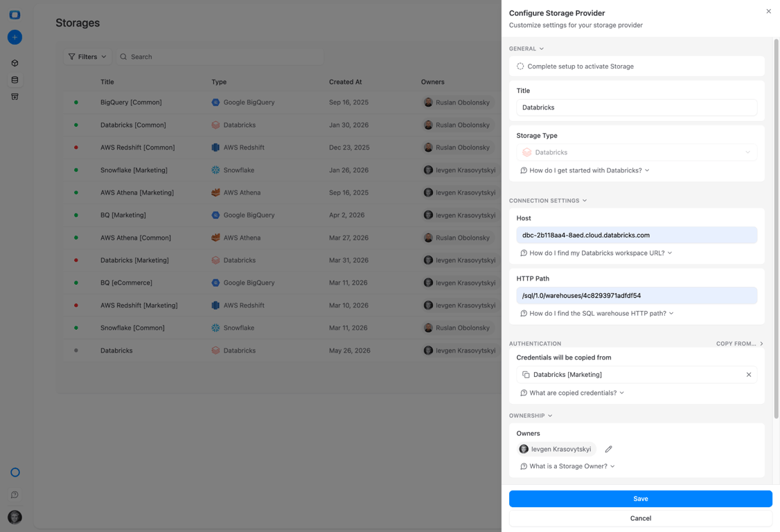780x532 pixels.
Task: Click the Cancel button
Action: pos(641,518)
